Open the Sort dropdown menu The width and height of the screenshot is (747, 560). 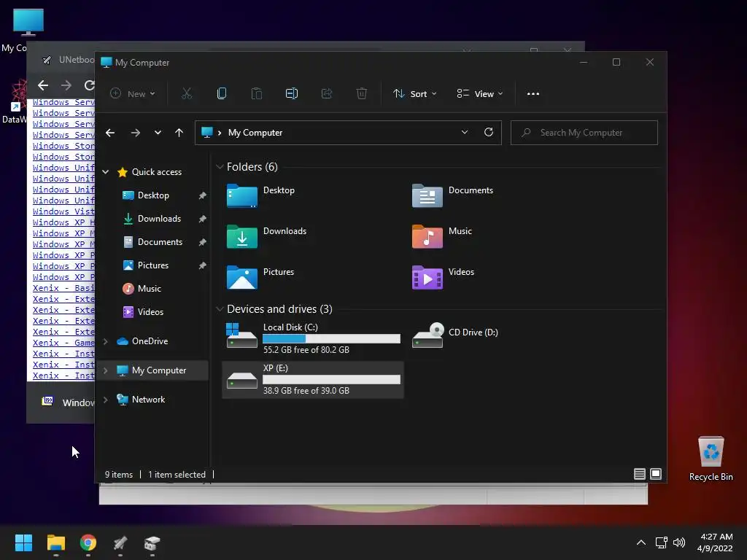coord(415,94)
